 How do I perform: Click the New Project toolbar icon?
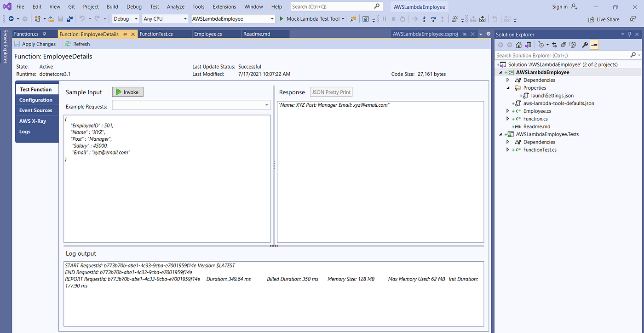pyautogui.click(x=38, y=19)
